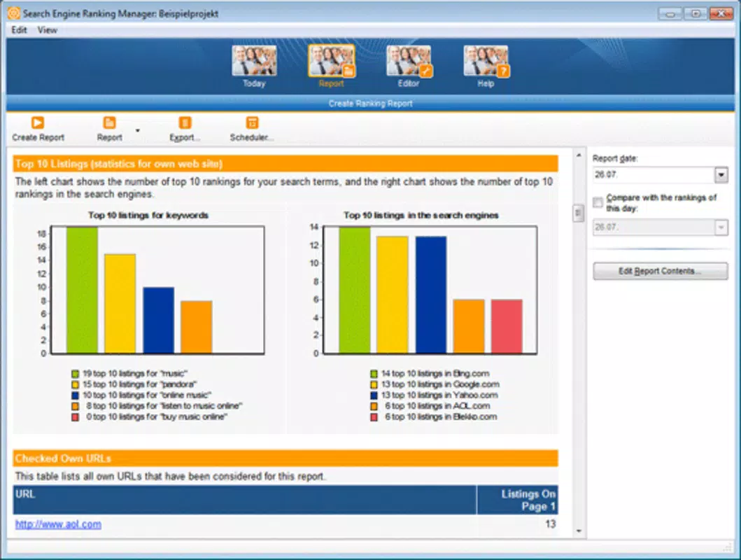The height and width of the screenshot is (560, 741).
Task: Click the Create Report toolbar icon
Action: pyautogui.click(x=37, y=123)
